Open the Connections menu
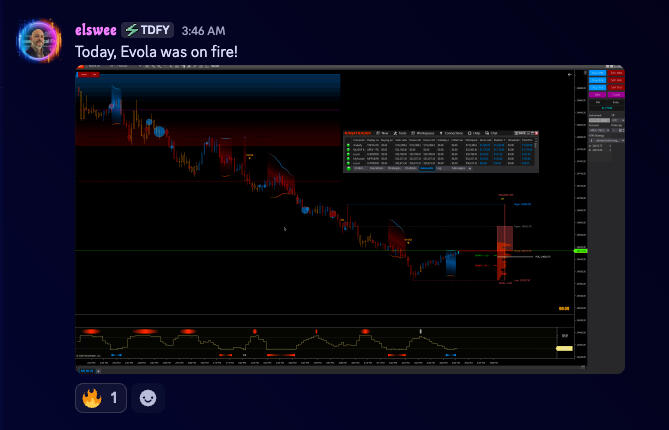This screenshot has height=430, width=669. 453,132
